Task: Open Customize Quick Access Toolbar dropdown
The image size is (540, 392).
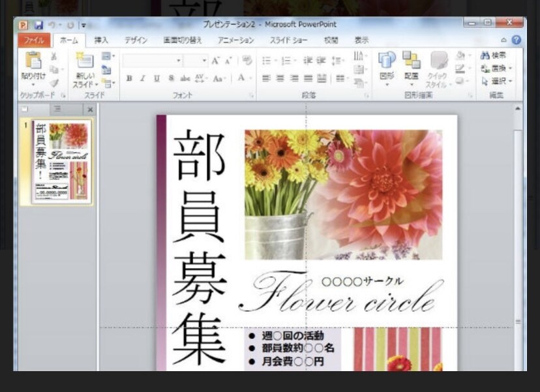Action: 83,25
